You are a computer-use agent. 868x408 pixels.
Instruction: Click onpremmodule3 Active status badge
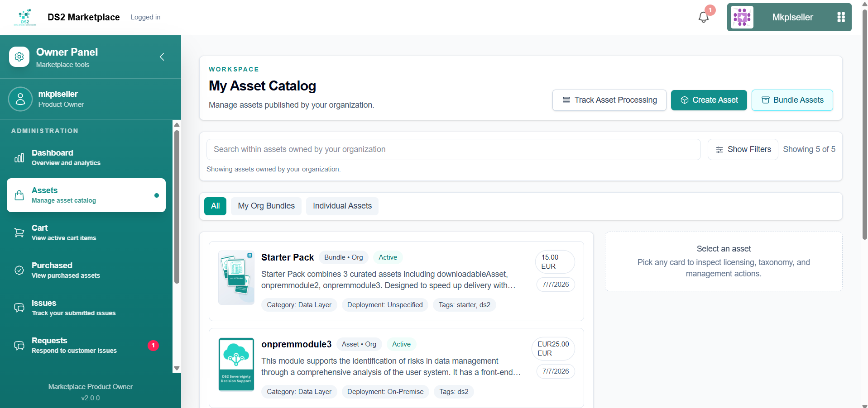coord(401,344)
